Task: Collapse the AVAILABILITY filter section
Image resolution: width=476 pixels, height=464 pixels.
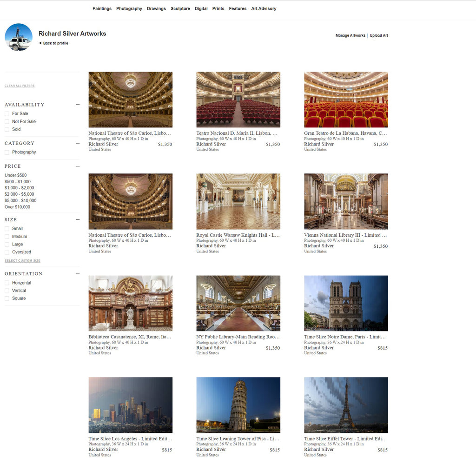Action: coord(77,105)
